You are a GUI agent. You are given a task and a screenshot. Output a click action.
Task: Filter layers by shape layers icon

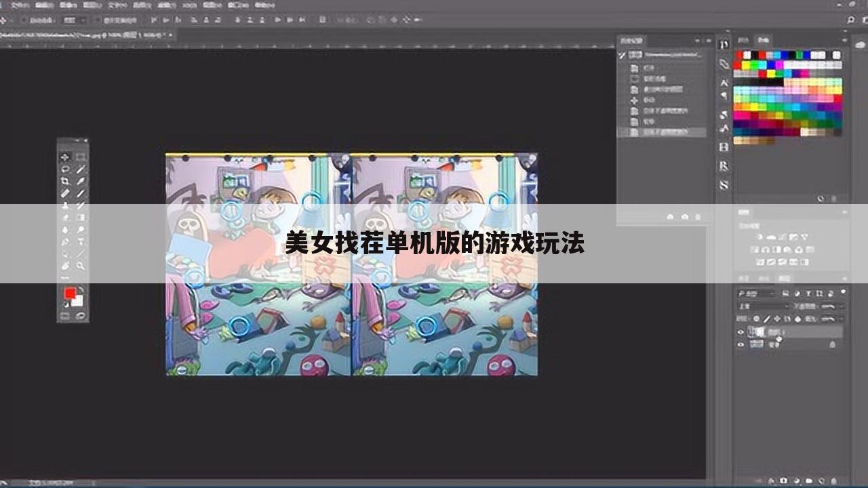(819, 293)
